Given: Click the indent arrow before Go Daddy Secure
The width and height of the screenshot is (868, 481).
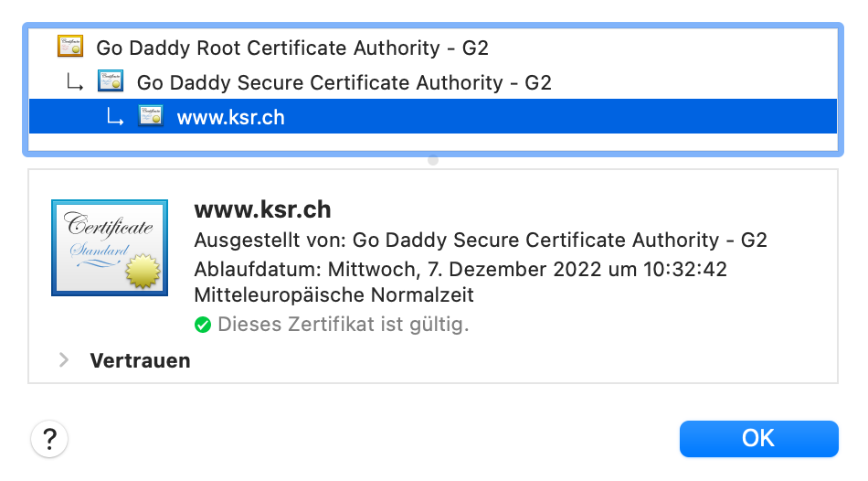Looking at the screenshot, I should [x=74, y=82].
